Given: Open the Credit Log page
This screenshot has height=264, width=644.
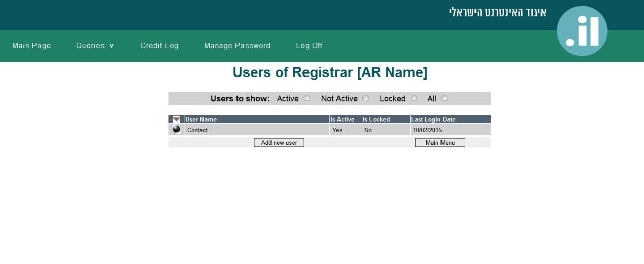Looking at the screenshot, I should pos(159,46).
